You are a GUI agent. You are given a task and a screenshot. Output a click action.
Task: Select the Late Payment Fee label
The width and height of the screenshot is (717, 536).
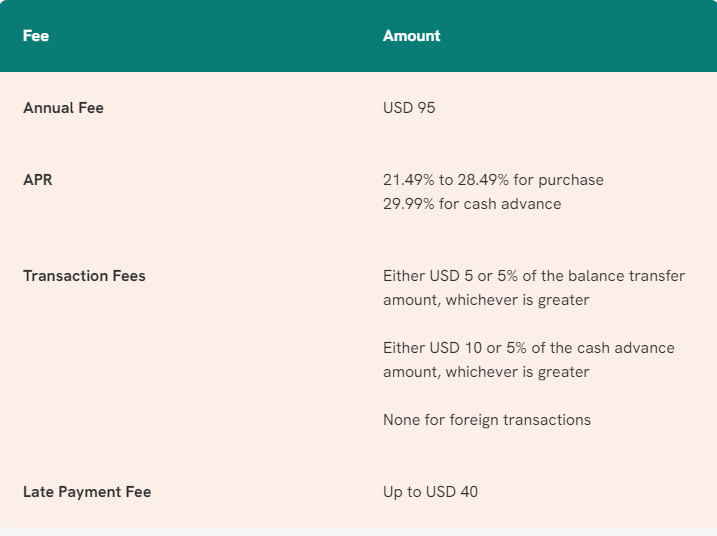coord(87,492)
